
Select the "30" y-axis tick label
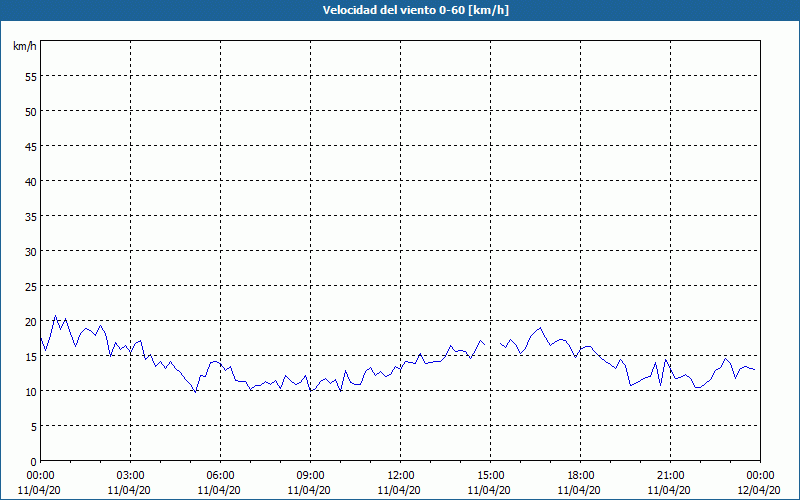(x=30, y=252)
